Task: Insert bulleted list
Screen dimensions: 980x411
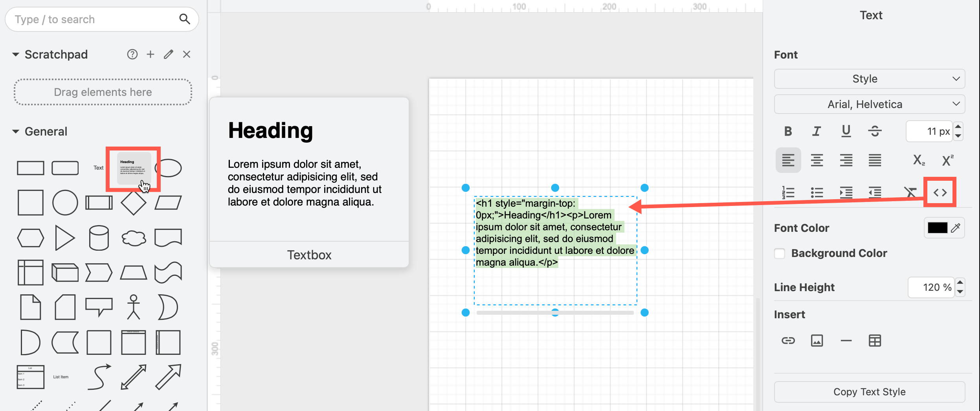Action: pyautogui.click(x=817, y=193)
